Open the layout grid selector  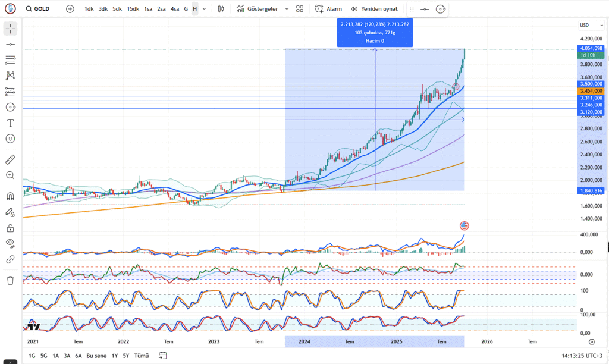pyautogui.click(x=300, y=9)
